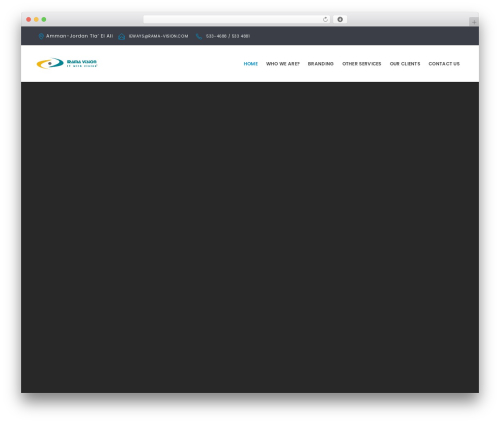Click the phone handset icon
Screen dimensions: 500x423
[199, 36]
